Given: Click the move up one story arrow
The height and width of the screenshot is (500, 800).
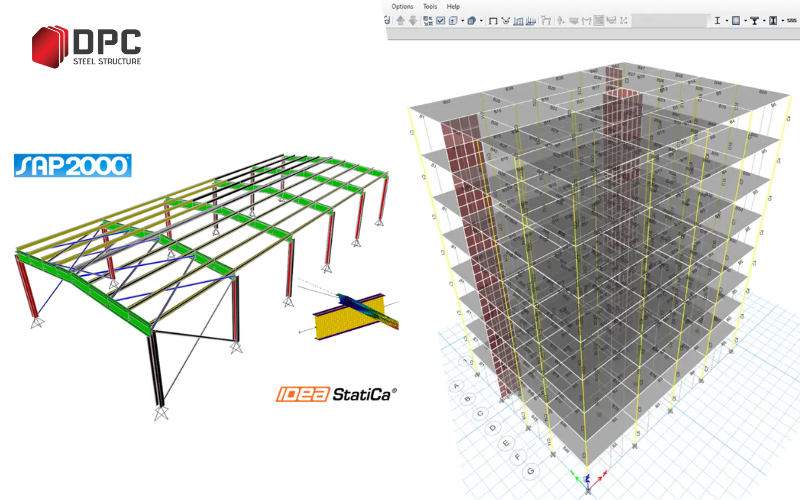Looking at the screenshot, I should pyautogui.click(x=401, y=20).
